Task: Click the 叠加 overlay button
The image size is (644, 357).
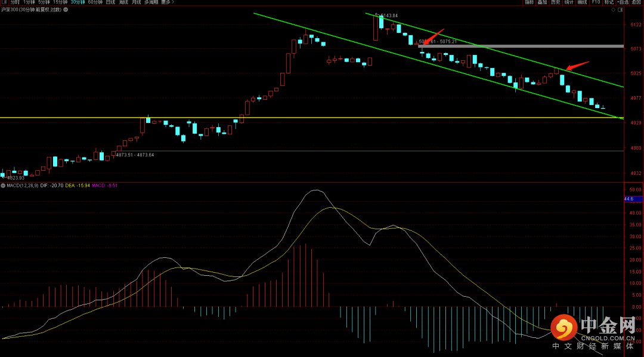Action: tap(542, 2)
